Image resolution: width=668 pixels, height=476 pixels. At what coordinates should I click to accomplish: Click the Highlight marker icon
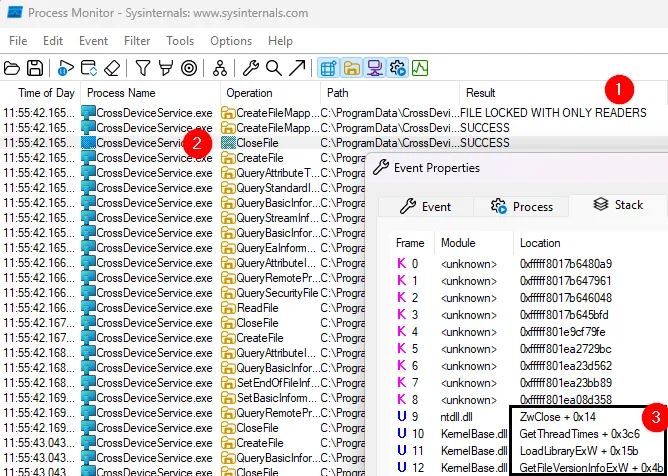coord(165,68)
